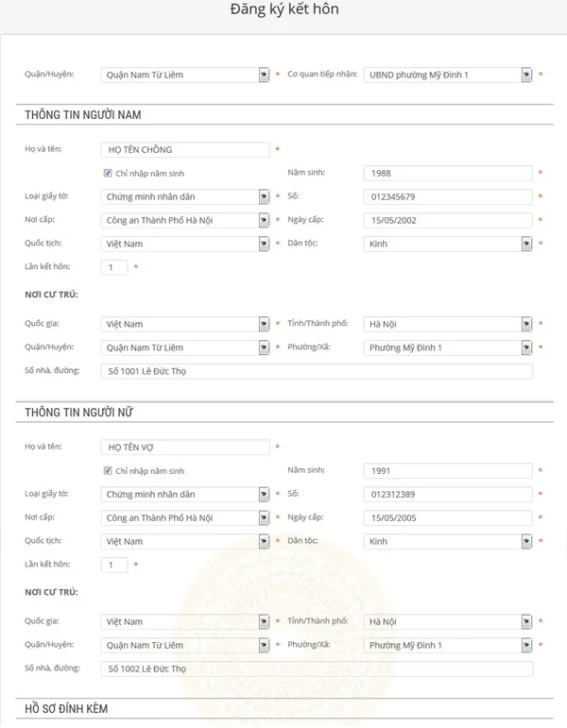Click wife's name field HỌ TÊN VỢ
The height and width of the screenshot is (728, 567).
pyautogui.click(x=185, y=448)
